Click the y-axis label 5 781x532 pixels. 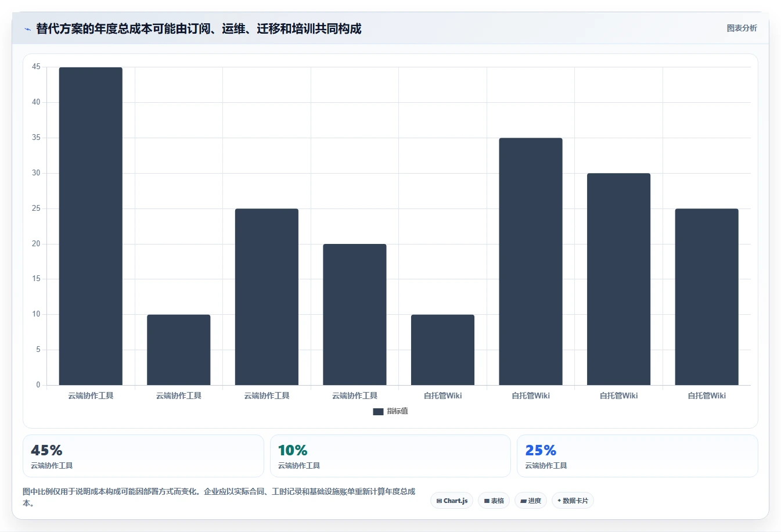tap(38, 350)
